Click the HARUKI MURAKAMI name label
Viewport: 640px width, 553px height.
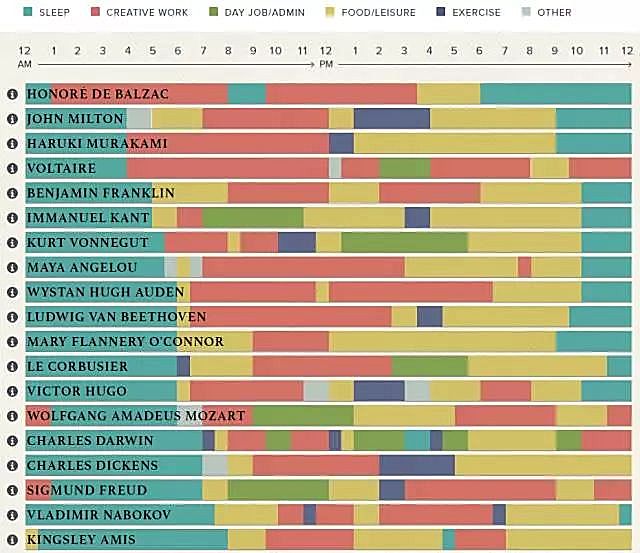97,144
